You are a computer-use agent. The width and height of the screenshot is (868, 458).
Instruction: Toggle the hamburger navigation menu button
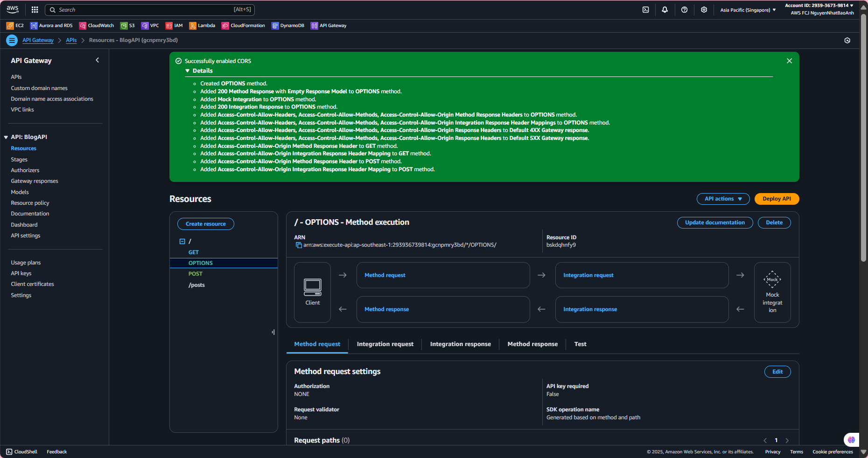pos(12,41)
